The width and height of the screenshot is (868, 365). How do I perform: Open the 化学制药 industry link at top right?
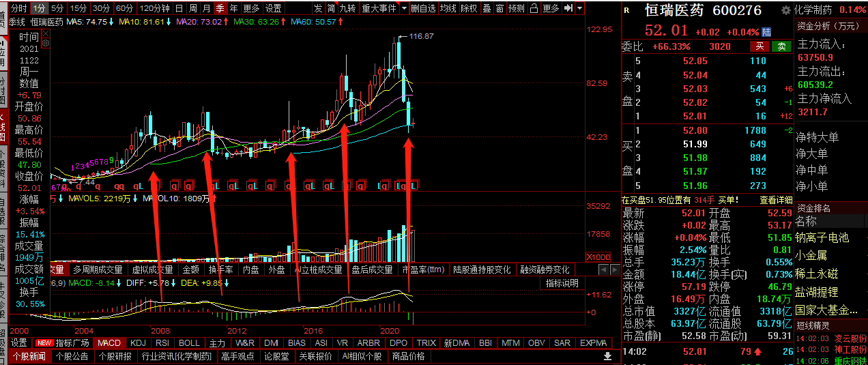pos(813,10)
